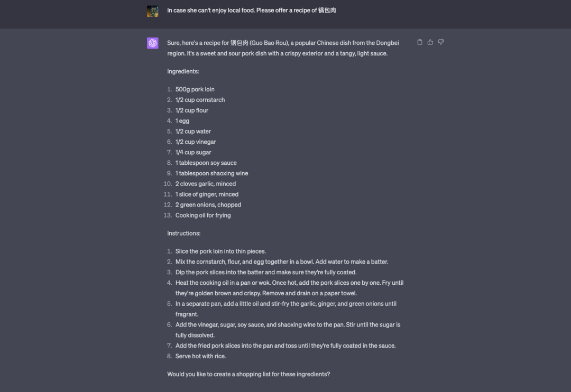Click "1 tablespoon shaoxing wine" ingredient line
Viewport: 571px width, 392px height.
click(x=211, y=173)
